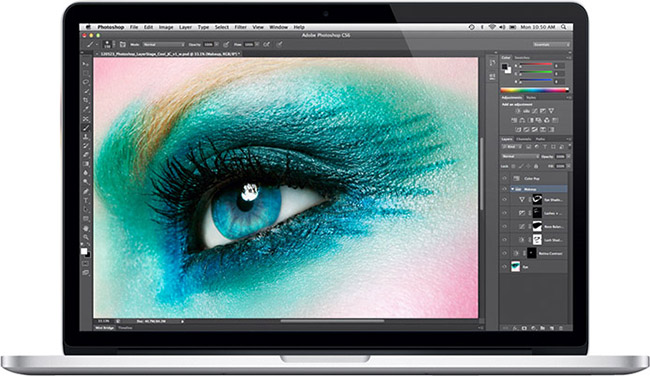
Task: Collapse the Makeup group triangle
Action: (x=512, y=189)
